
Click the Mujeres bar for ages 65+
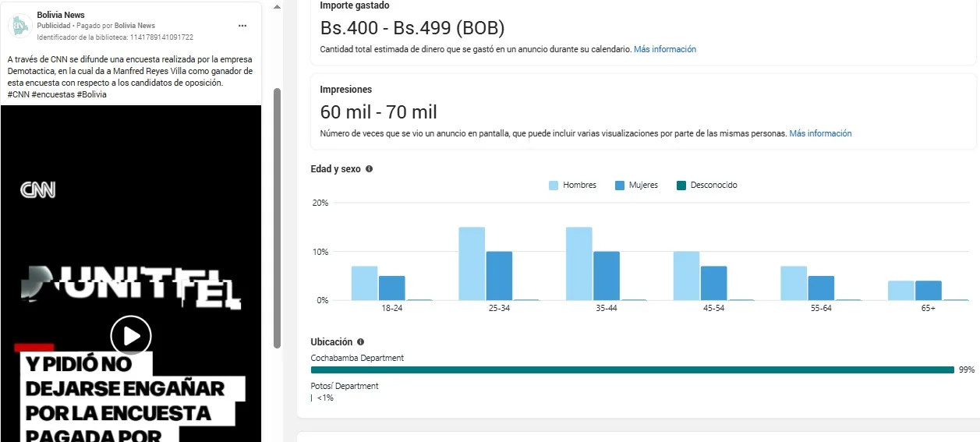pyautogui.click(x=928, y=290)
